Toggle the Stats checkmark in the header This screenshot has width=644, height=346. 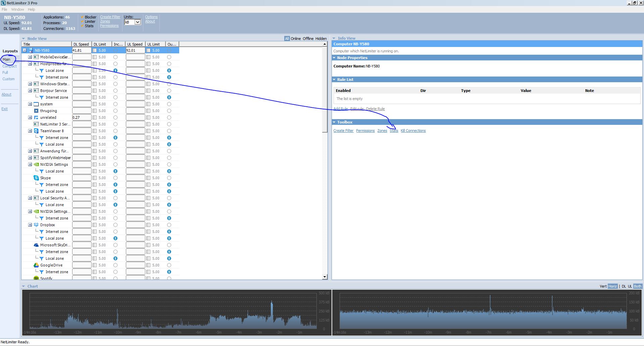pos(82,26)
